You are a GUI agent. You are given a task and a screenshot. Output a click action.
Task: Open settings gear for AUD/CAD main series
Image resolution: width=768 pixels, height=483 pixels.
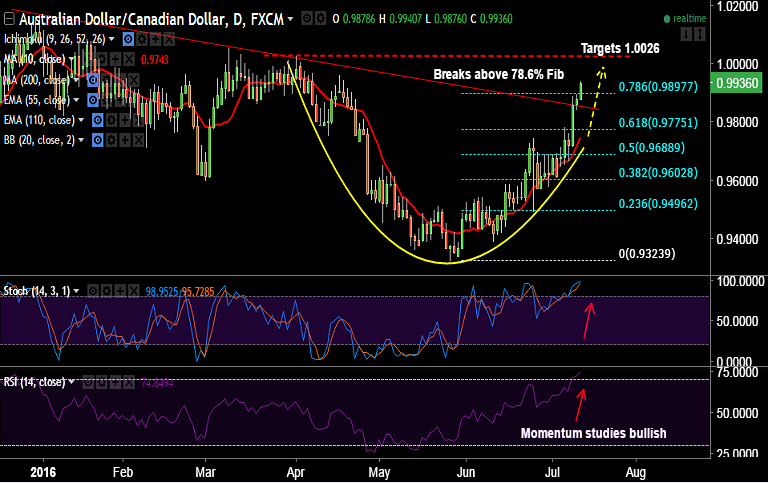[320, 19]
